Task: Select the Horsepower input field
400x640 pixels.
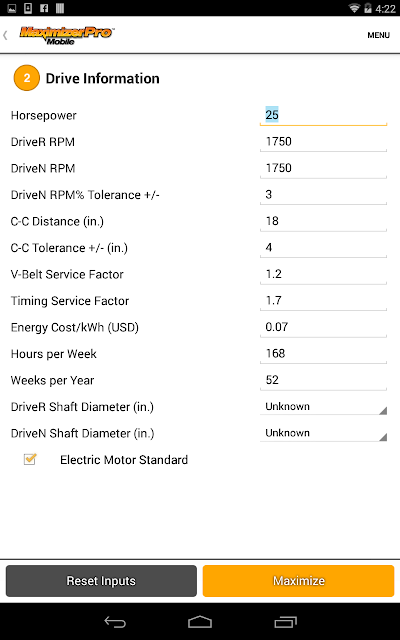Action: (323, 115)
